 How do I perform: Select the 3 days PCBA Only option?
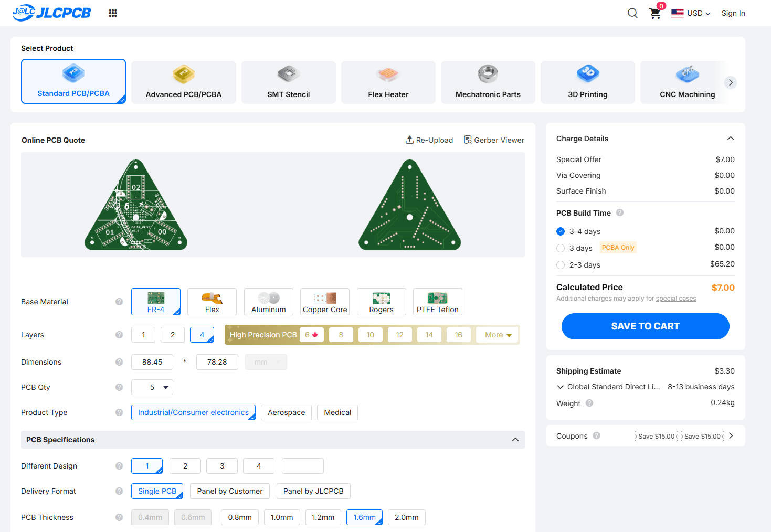pos(561,248)
